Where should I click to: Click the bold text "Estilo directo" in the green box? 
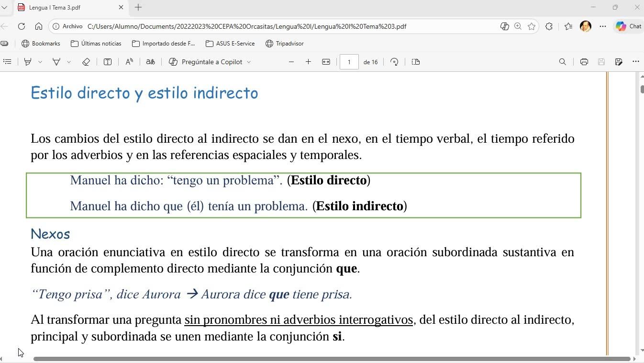(x=329, y=180)
